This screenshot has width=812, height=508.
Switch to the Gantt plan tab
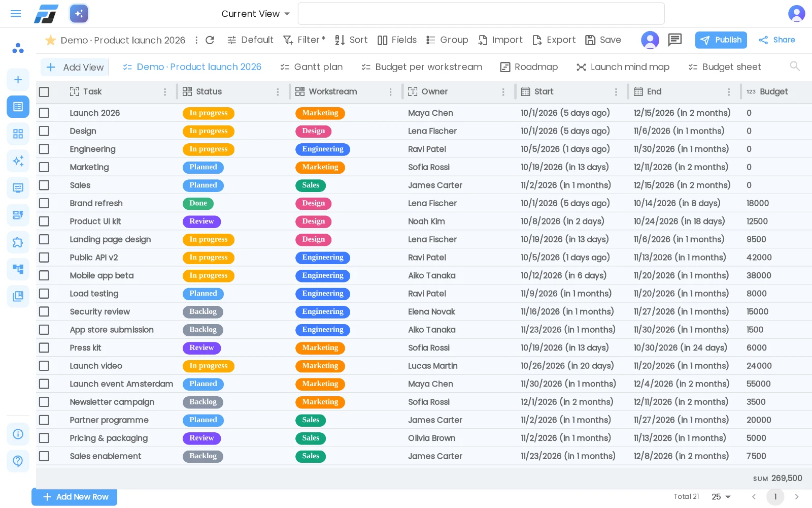coord(311,67)
